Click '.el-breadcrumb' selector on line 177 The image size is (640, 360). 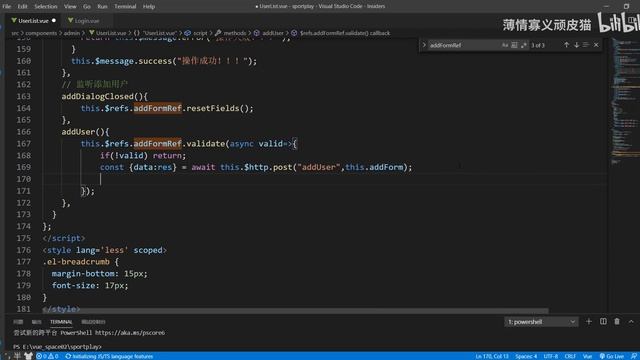(x=76, y=262)
